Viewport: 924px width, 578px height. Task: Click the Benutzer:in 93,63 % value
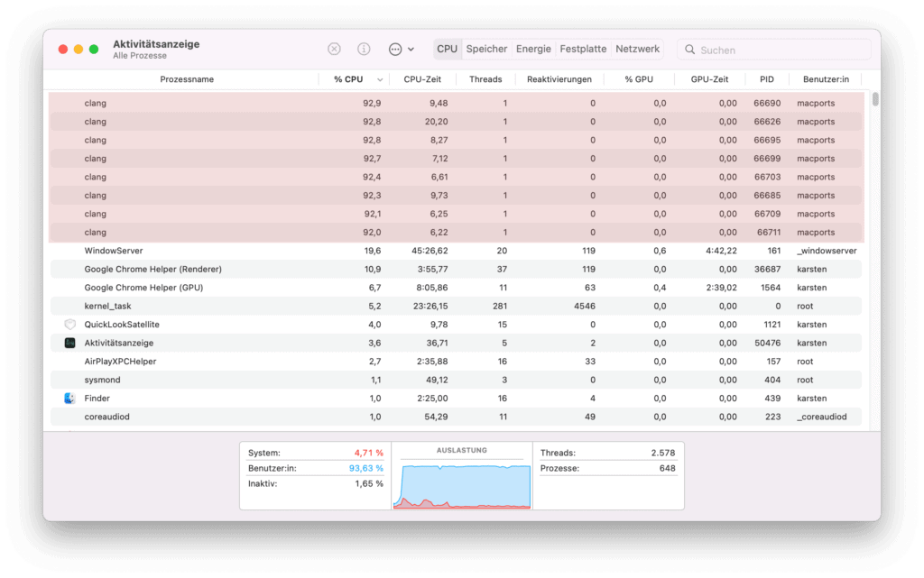(366, 468)
